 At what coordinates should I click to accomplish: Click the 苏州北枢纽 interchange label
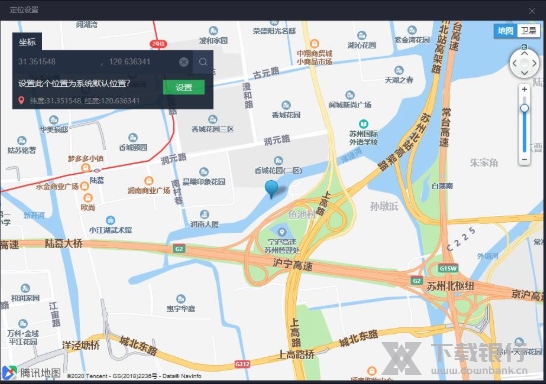451,287
